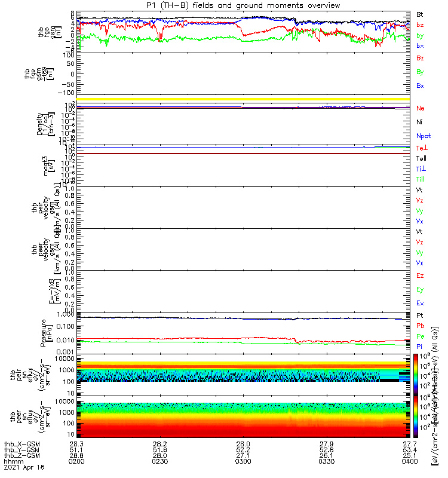The height and width of the screenshot is (478, 448).
Task: Click the X-GSM value "28.3"
Action: (76, 444)
